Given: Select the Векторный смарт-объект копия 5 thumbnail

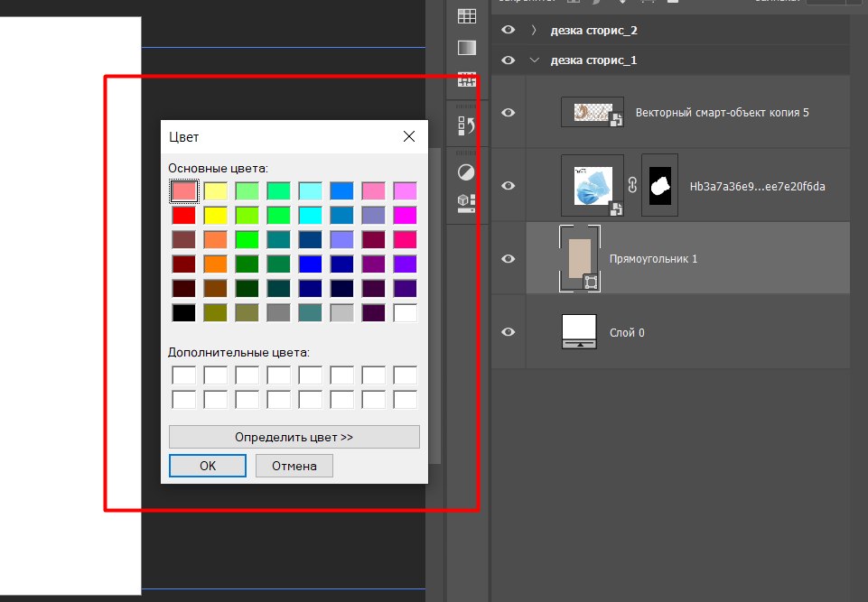Looking at the screenshot, I should click(x=593, y=112).
